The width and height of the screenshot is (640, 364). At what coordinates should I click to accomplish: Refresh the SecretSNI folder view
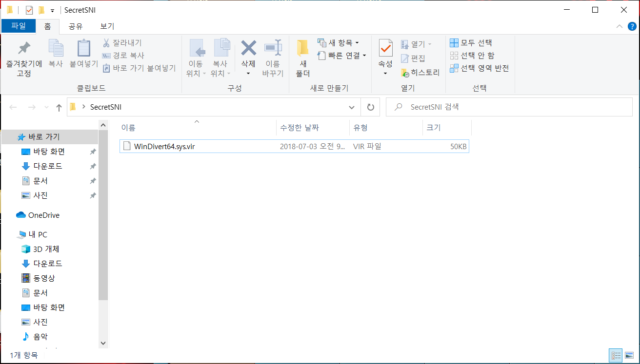(370, 107)
